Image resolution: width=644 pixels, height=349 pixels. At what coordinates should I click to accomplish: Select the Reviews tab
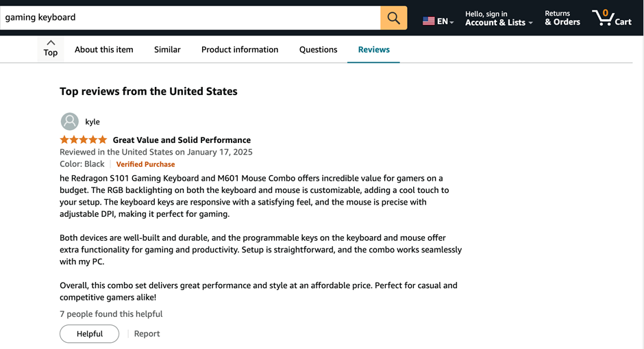pyautogui.click(x=373, y=49)
